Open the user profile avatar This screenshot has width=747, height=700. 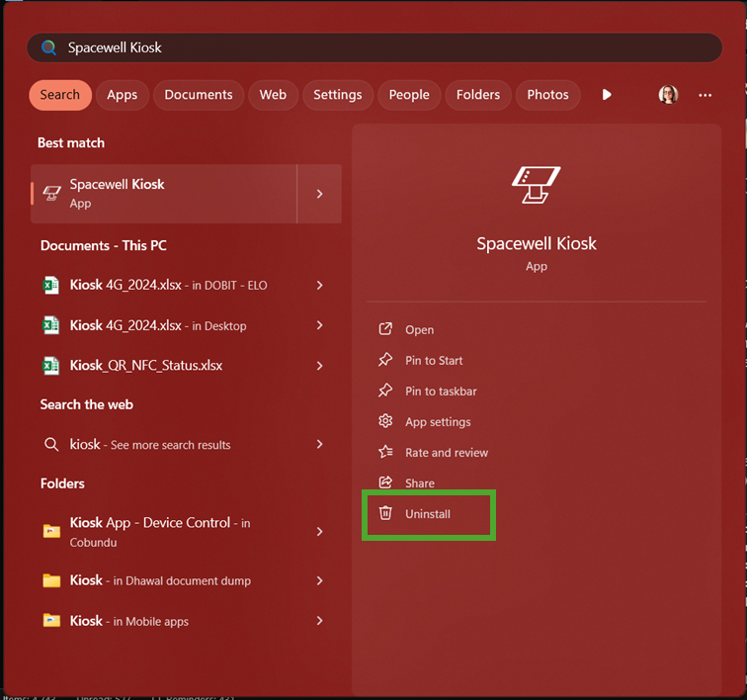point(668,95)
